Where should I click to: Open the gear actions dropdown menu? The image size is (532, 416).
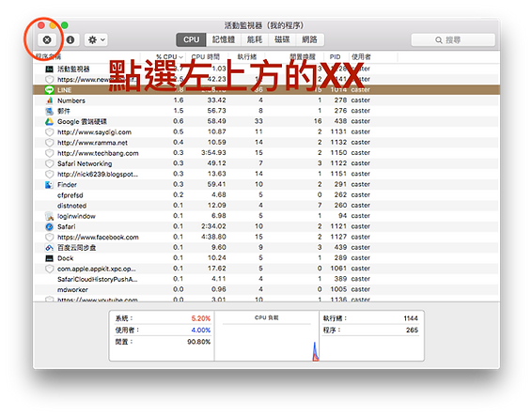97,40
